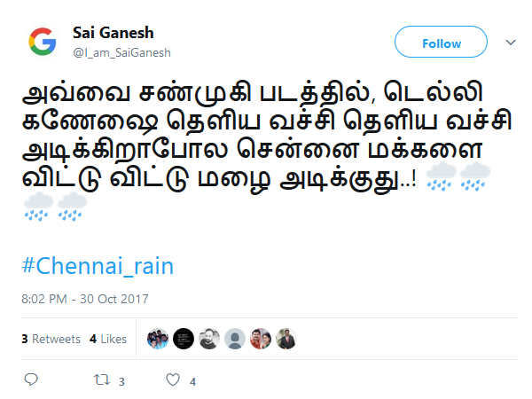
Task: Click the grey default-silhouette liker avatar
Action: (x=235, y=339)
